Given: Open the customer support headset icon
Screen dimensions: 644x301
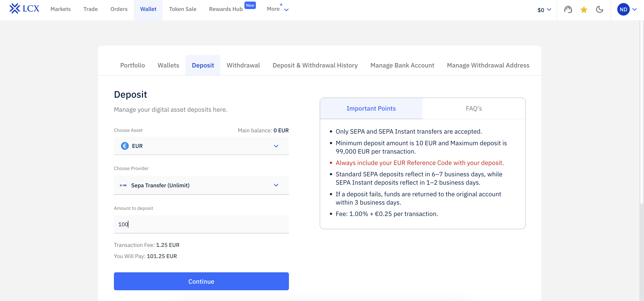Looking at the screenshot, I should (x=568, y=9).
